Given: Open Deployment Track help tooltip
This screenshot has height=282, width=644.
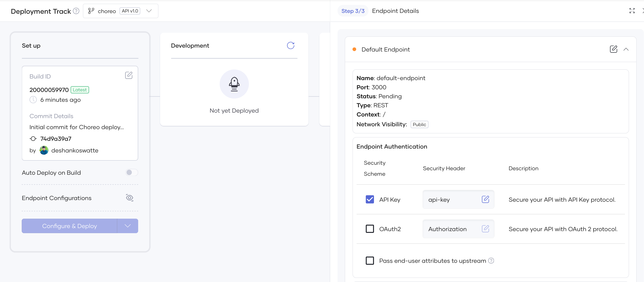Looking at the screenshot, I should 76,11.
